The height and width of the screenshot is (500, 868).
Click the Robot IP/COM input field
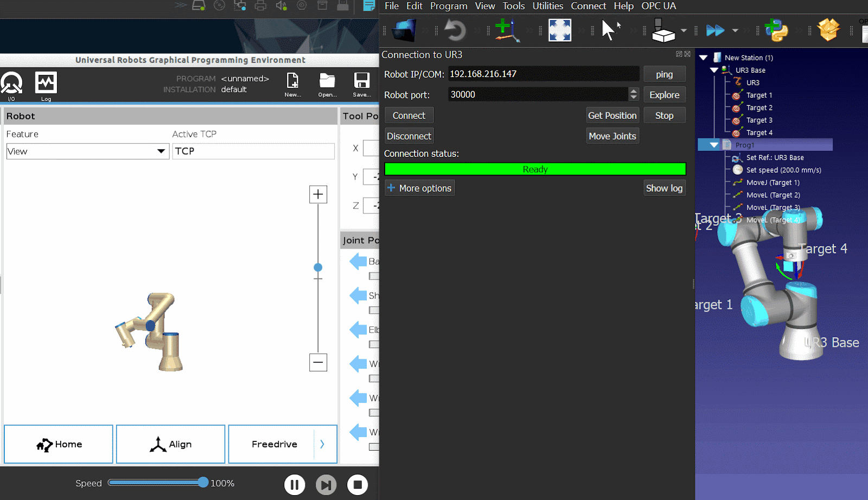[x=543, y=74]
